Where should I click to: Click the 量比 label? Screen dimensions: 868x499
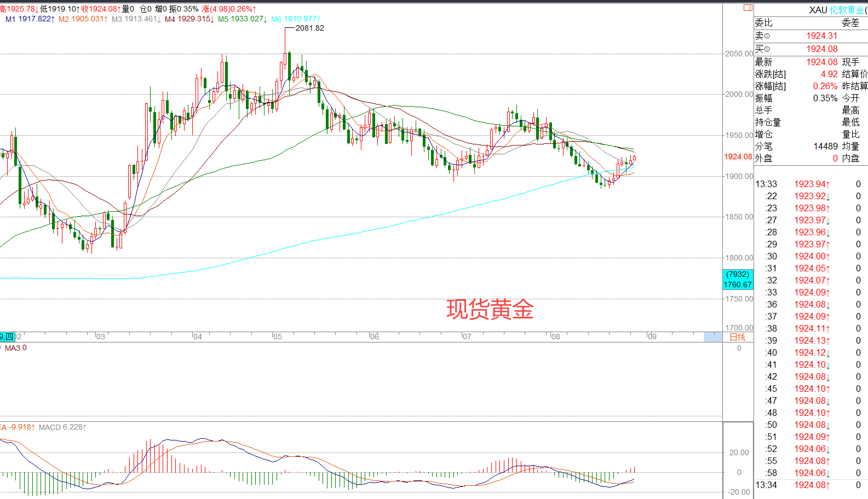pyautogui.click(x=850, y=134)
